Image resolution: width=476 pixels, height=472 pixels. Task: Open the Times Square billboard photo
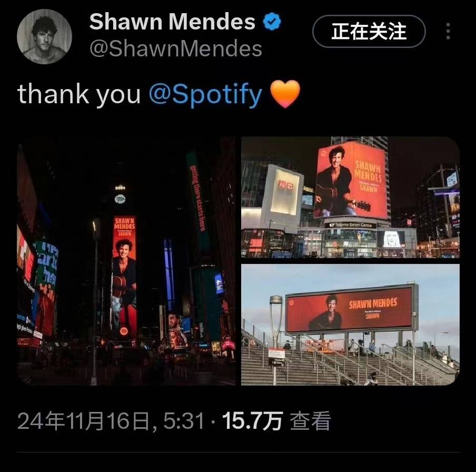(x=126, y=261)
